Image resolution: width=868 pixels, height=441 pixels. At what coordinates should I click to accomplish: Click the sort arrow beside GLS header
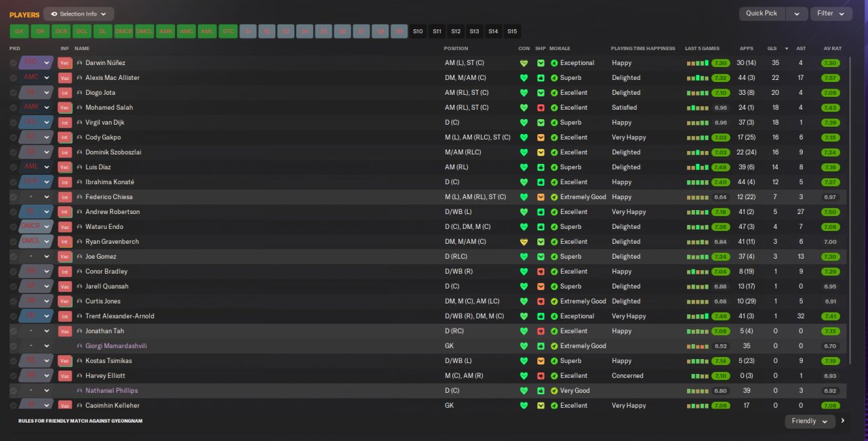(787, 49)
